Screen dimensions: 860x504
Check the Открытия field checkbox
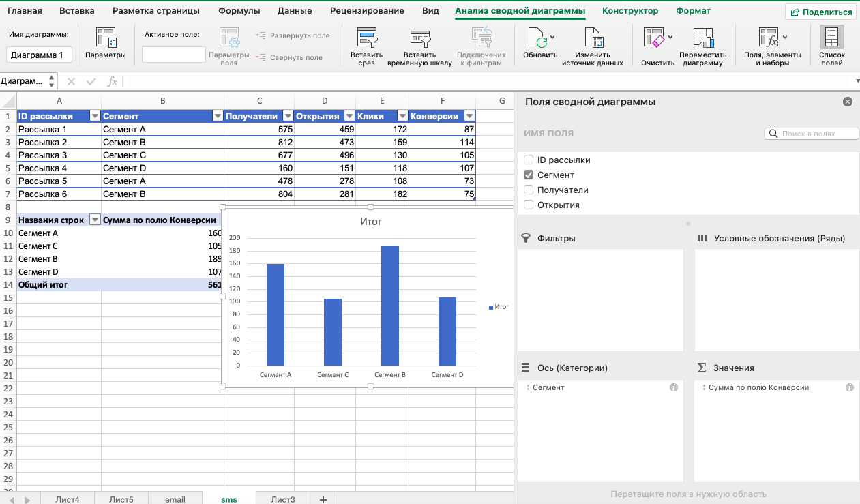tap(529, 205)
